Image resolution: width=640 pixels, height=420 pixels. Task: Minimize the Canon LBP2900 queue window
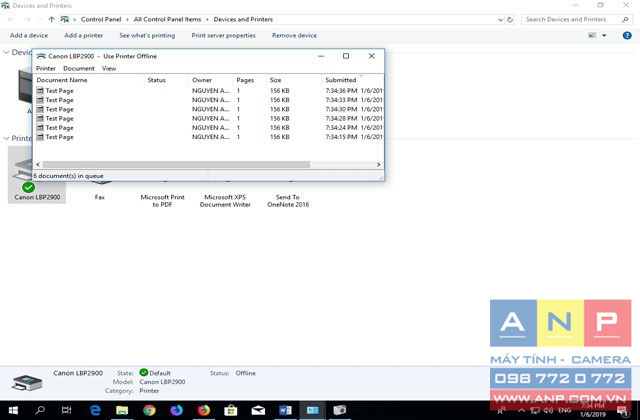[x=321, y=56]
